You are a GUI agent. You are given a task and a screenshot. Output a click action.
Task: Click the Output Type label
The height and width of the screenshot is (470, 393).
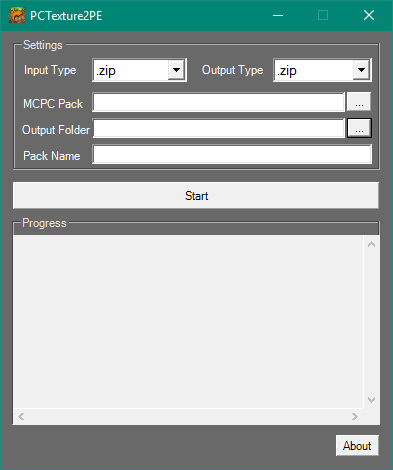click(232, 70)
